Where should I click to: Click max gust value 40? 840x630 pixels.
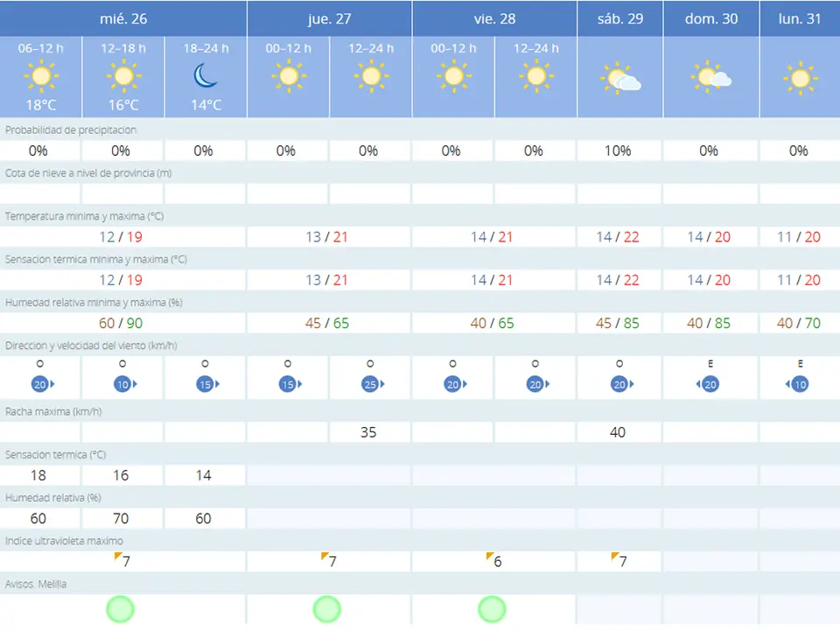pos(618,432)
